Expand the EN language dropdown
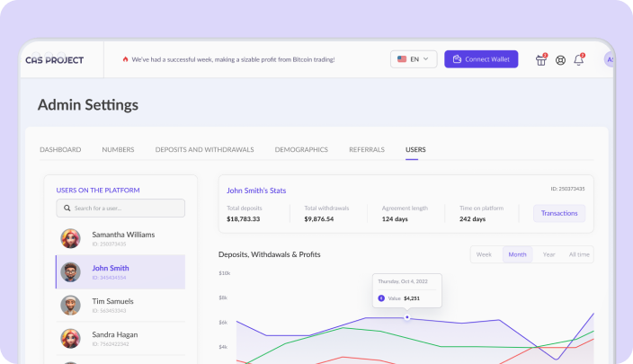 tap(414, 59)
